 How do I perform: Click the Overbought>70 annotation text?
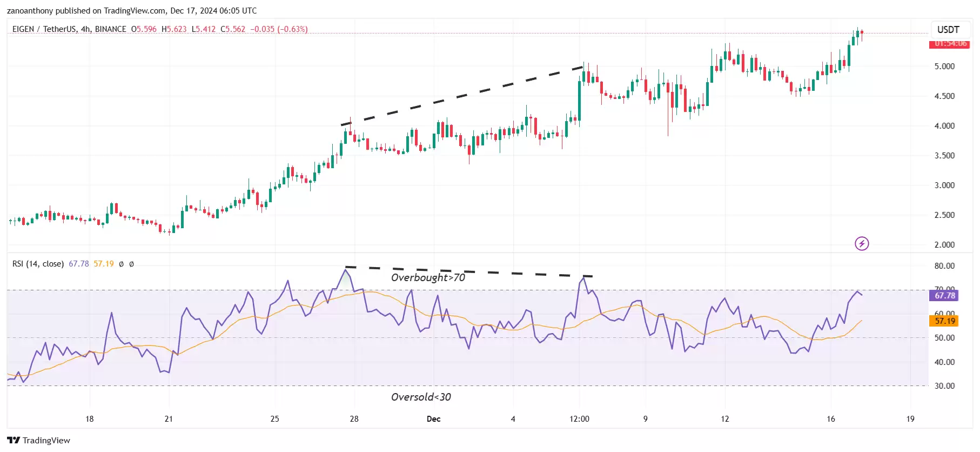pos(428,277)
